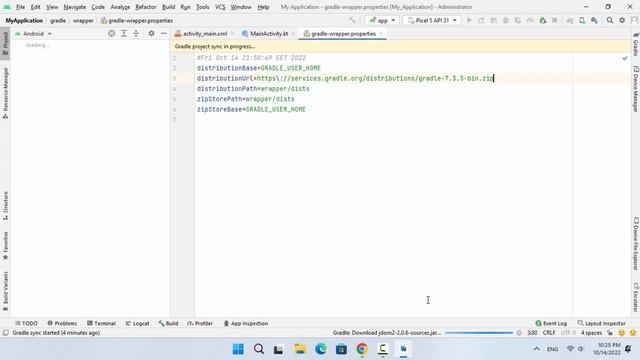
Task: Close the gradle-wrapper.properties tab
Action: point(381,33)
